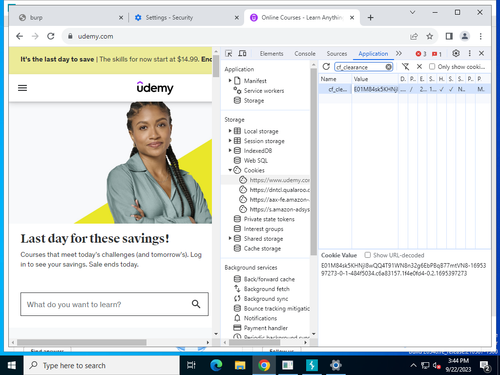
Task: Click the Udemy logo
Action: [155, 88]
